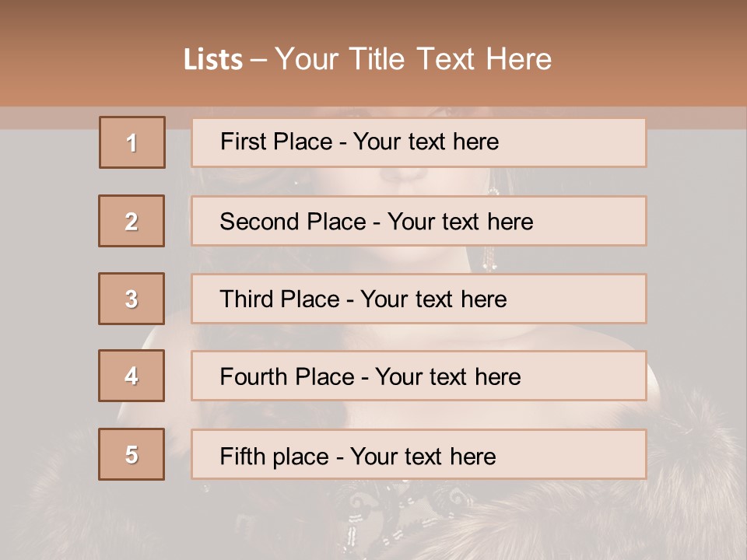Click the "Third Place - Your text here" box
This screenshot has width=747, height=560.
[419, 299]
